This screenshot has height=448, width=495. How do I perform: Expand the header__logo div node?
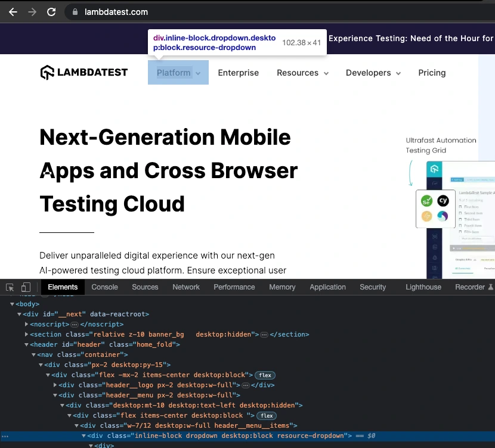point(55,385)
